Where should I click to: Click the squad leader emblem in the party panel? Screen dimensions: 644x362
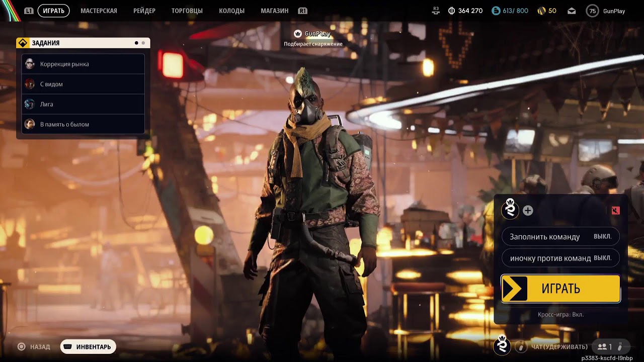coord(510,209)
